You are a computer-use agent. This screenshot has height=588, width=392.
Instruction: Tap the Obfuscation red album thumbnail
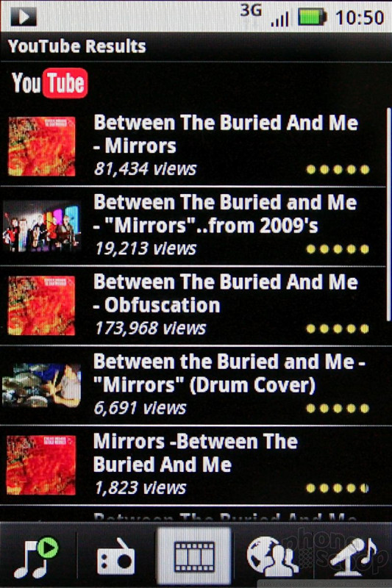pos(41,306)
